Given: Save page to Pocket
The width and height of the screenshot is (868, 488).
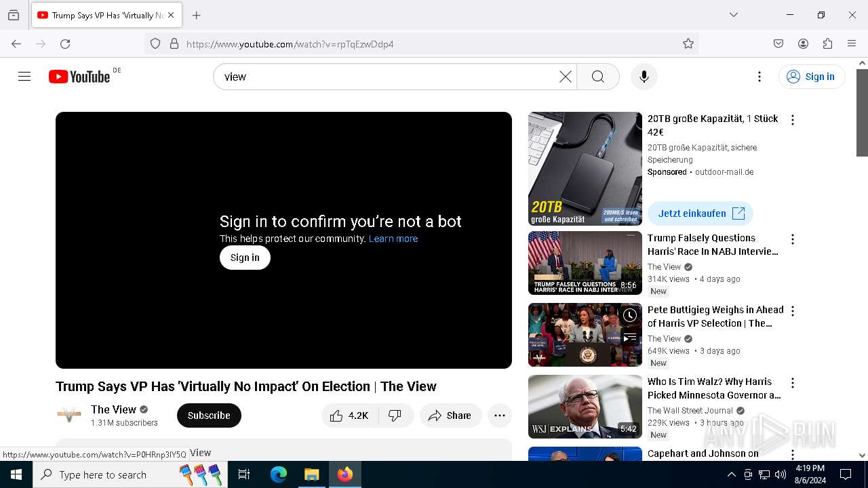Looking at the screenshot, I should tap(778, 43).
